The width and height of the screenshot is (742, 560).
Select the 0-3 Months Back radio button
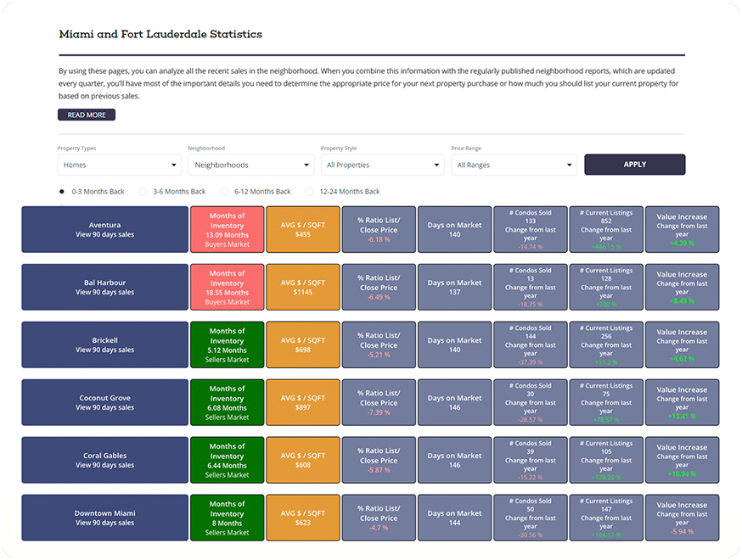61,192
